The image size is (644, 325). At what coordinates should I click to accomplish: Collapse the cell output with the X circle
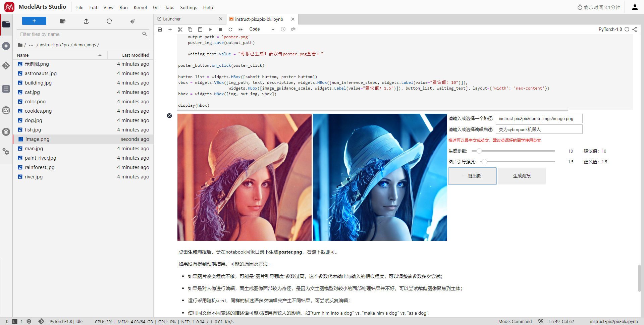pyautogui.click(x=169, y=116)
